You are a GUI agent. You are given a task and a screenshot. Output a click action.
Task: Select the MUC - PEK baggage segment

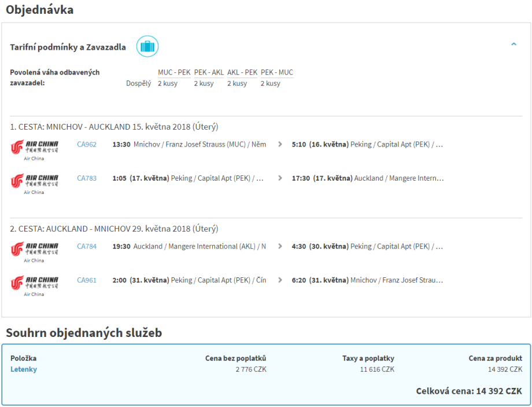coord(174,72)
